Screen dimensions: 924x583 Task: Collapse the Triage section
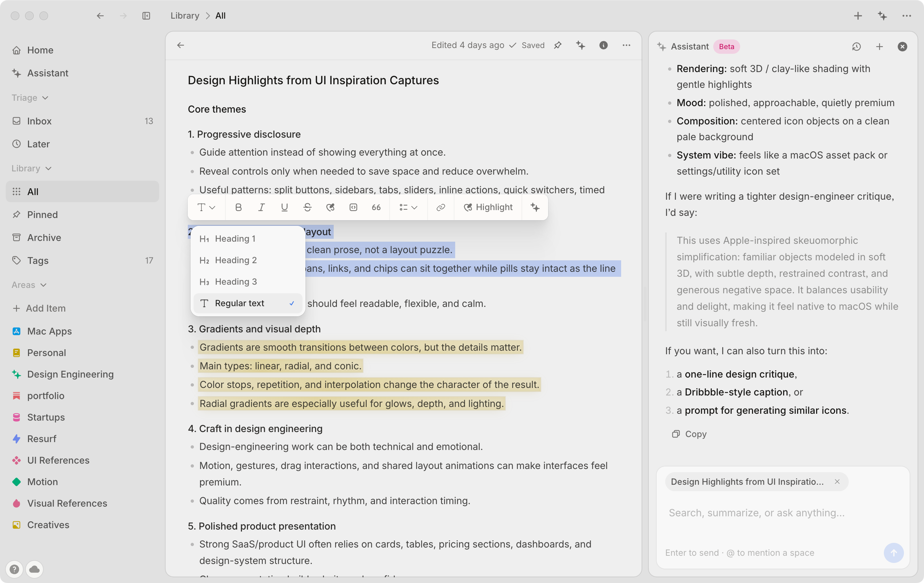click(30, 98)
